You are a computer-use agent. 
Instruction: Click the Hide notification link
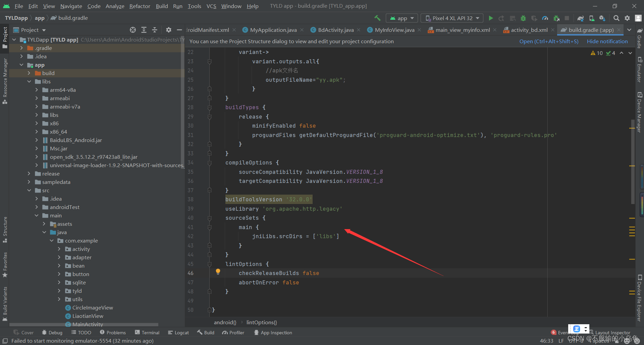pyautogui.click(x=607, y=41)
